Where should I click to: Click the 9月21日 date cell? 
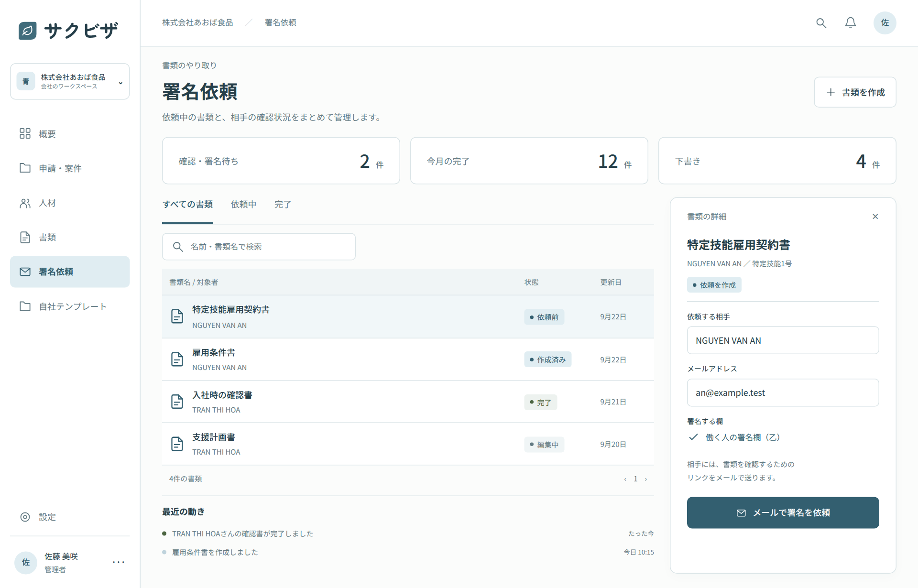pos(613,402)
